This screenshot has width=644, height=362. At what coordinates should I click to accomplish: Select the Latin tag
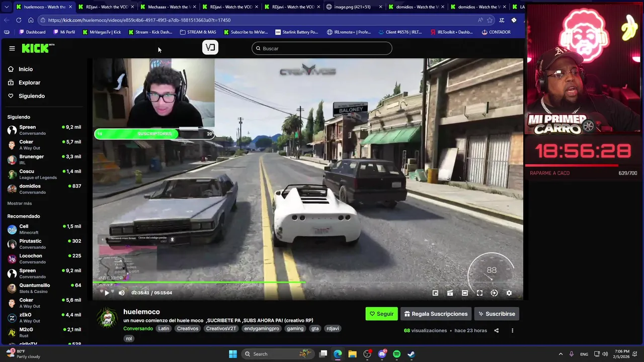pos(164,328)
